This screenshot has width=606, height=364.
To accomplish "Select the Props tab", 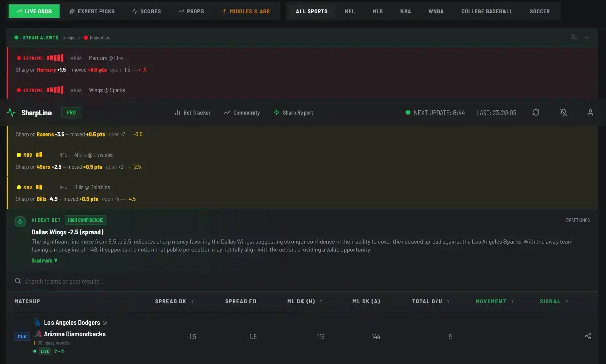I will coord(191,11).
